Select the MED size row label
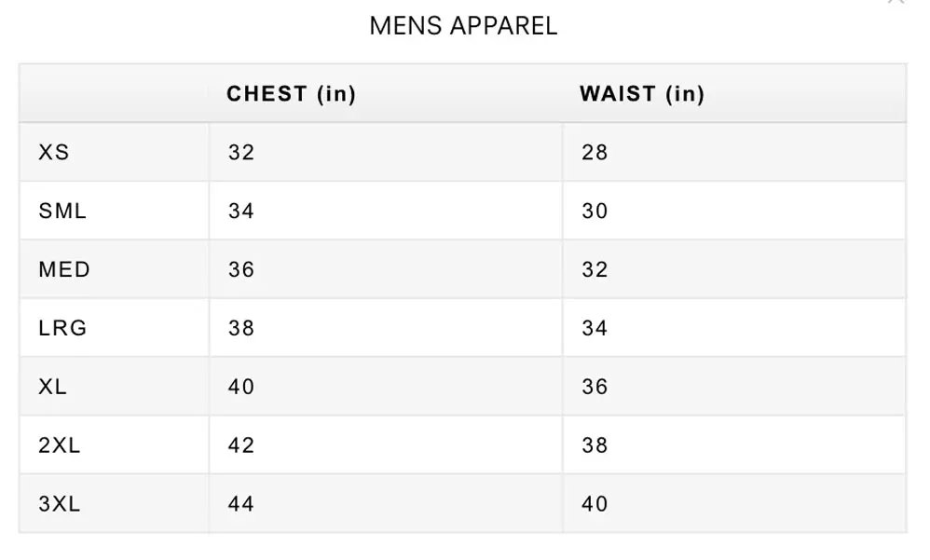 click(x=64, y=270)
